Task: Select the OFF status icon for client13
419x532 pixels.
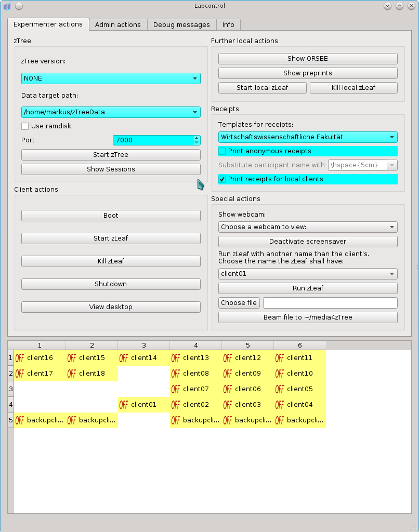Action: (176, 358)
